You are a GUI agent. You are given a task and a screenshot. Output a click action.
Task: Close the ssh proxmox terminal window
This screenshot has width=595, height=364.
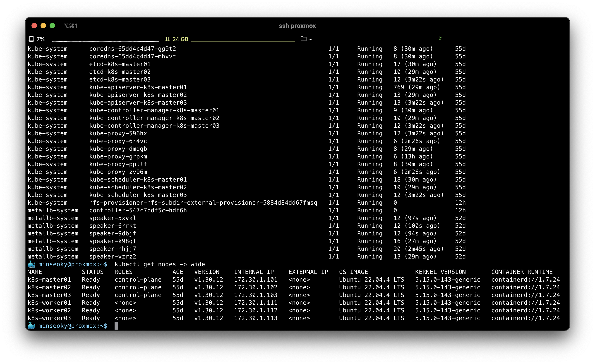pos(34,26)
